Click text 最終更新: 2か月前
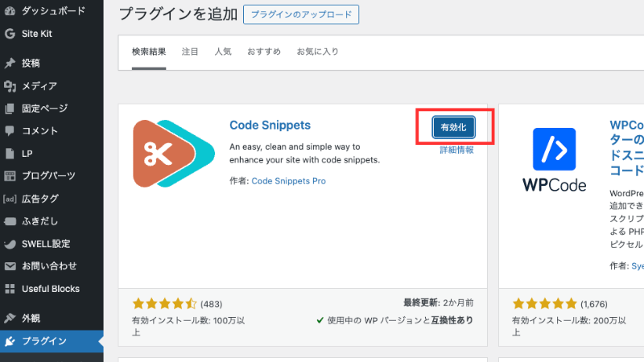The image size is (644, 362). (438, 303)
